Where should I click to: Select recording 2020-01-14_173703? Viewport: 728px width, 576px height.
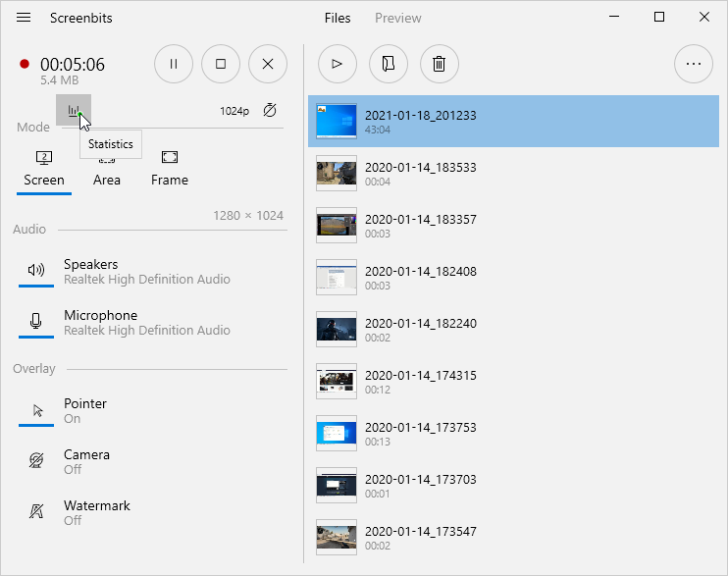513,486
